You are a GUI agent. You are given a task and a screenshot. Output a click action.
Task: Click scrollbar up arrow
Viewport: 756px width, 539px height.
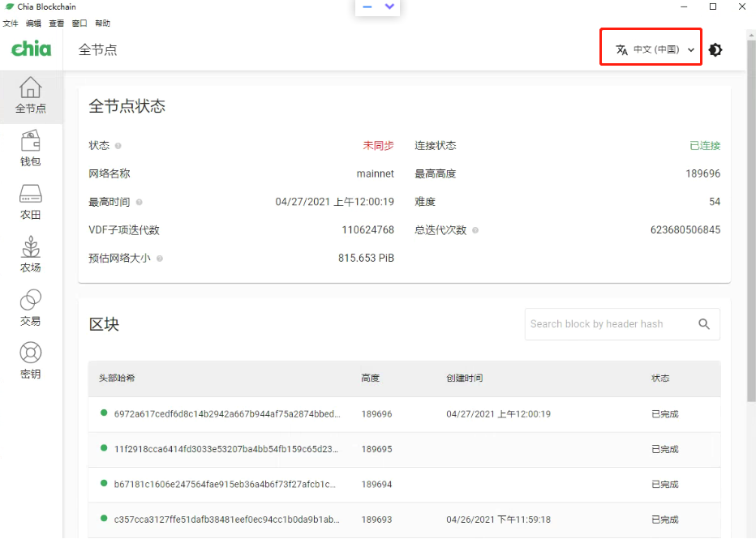pos(751,35)
